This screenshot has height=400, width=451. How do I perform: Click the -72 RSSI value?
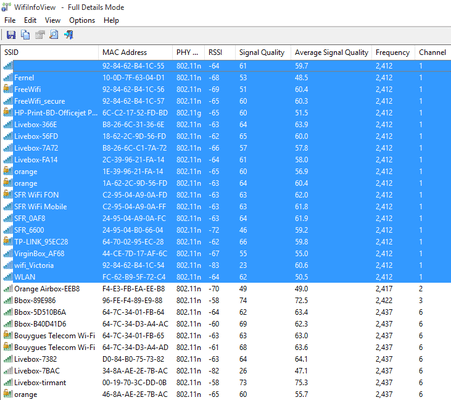[214, 230]
